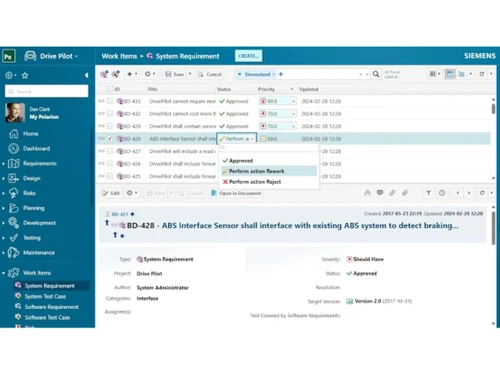Viewport: 500px width, 375px height.
Task: Open the top toolbar gear actions dropdown
Action: click(150, 74)
